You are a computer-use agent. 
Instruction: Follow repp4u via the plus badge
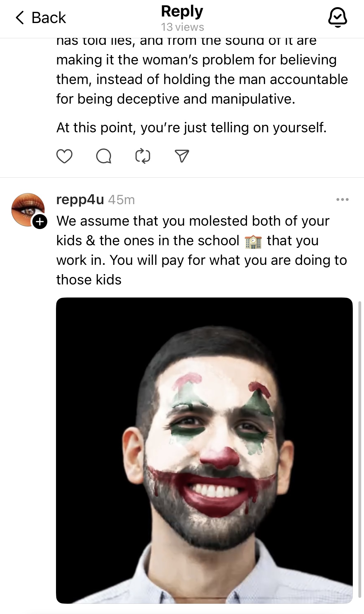(40, 222)
